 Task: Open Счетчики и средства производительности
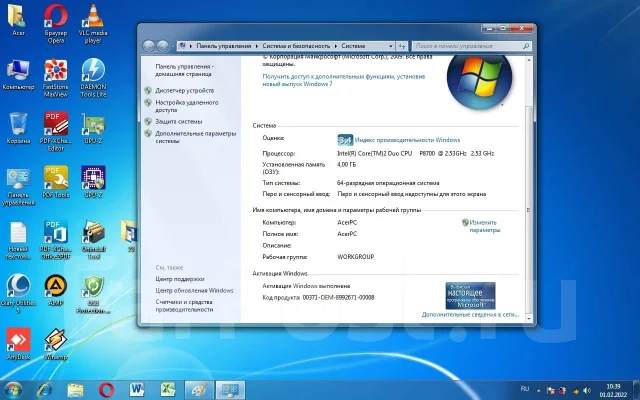pos(184,306)
